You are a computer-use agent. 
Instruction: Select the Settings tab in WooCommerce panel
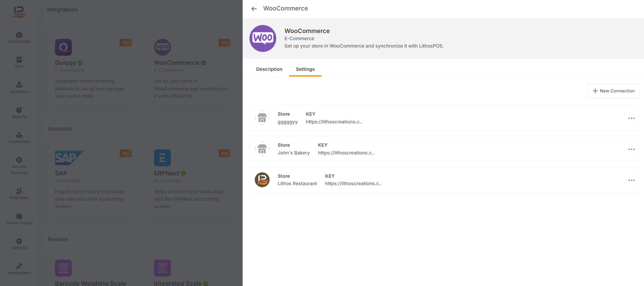click(x=305, y=69)
